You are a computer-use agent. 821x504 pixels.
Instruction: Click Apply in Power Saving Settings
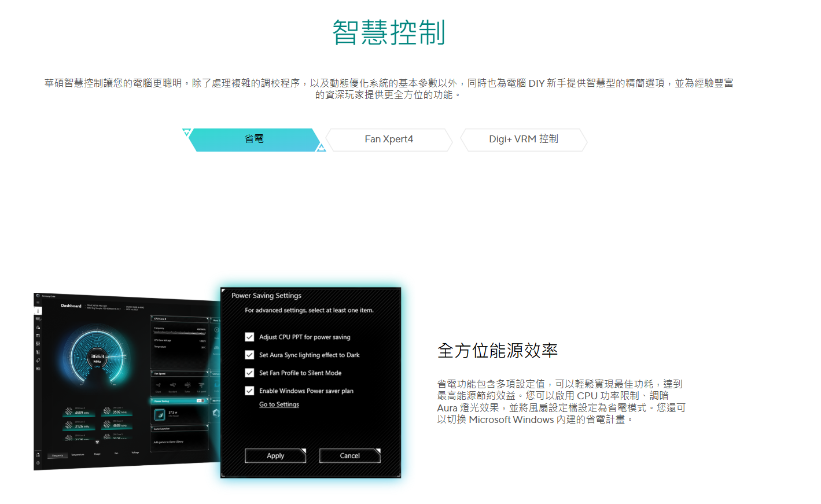pyautogui.click(x=275, y=456)
